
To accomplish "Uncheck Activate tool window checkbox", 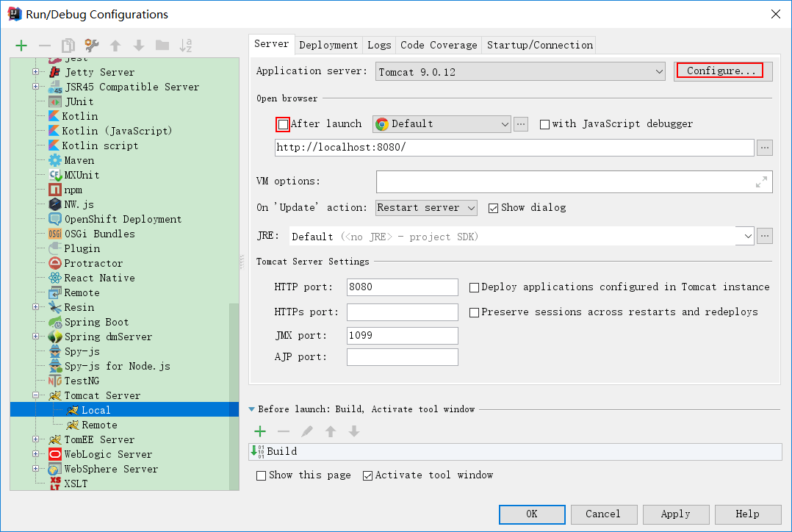I will click(x=367, y=476).
